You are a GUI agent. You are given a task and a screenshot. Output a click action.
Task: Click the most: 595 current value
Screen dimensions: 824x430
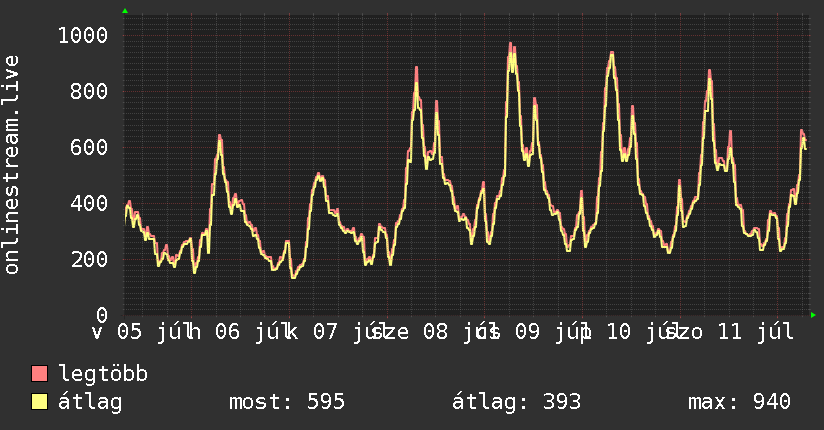tap(287, 402)
